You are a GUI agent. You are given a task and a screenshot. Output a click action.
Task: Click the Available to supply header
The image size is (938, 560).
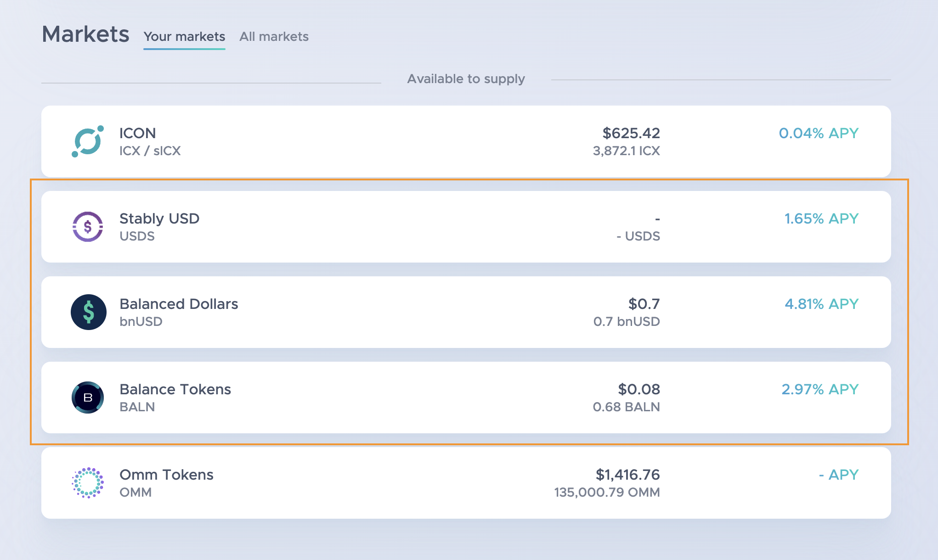point(466,78)
